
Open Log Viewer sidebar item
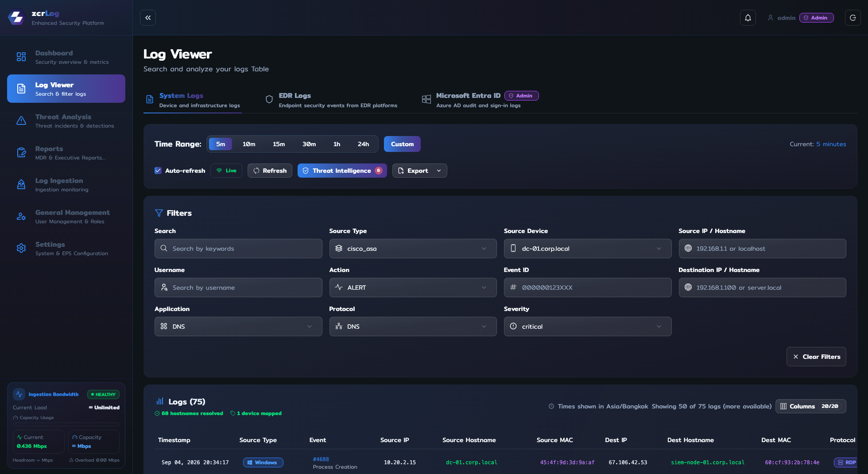[x=66, y=89]
